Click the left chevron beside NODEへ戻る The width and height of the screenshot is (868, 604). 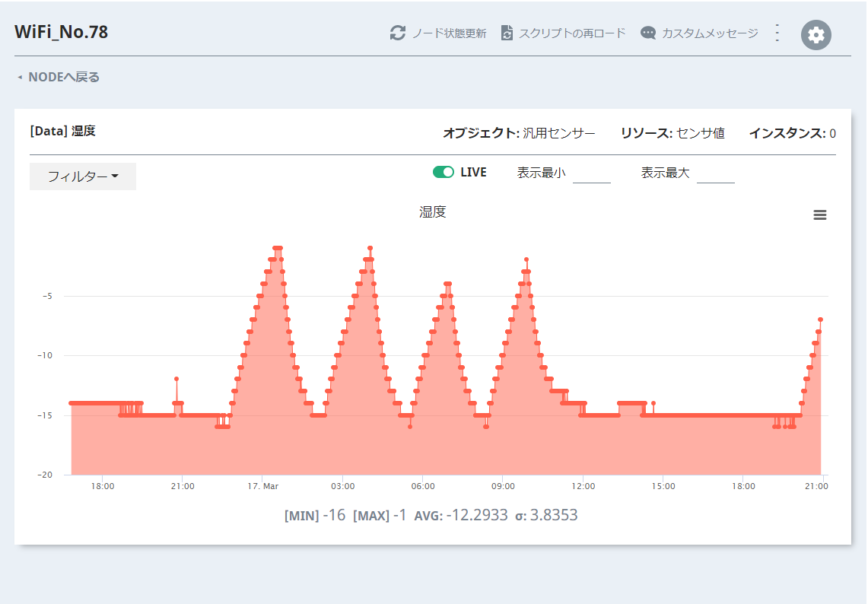pyautogui.click(x=19, y=77)
